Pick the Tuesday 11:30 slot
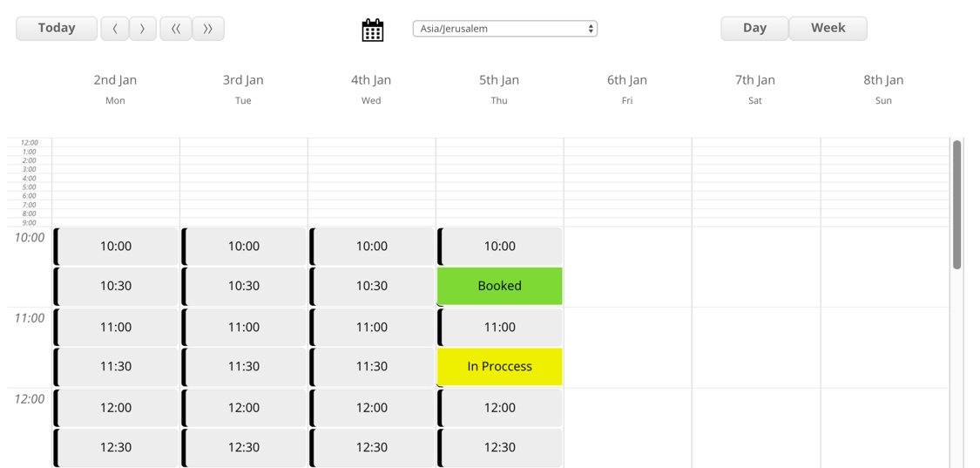 244,366
